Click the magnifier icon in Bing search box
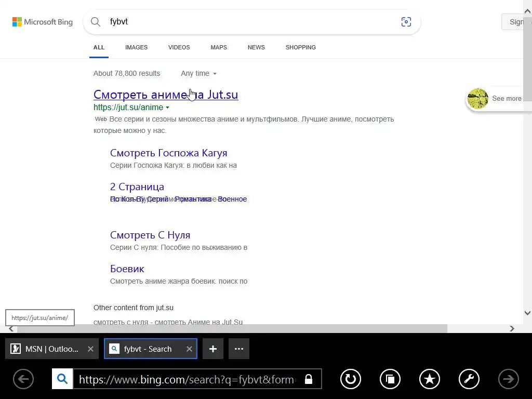 click(96, 22)
